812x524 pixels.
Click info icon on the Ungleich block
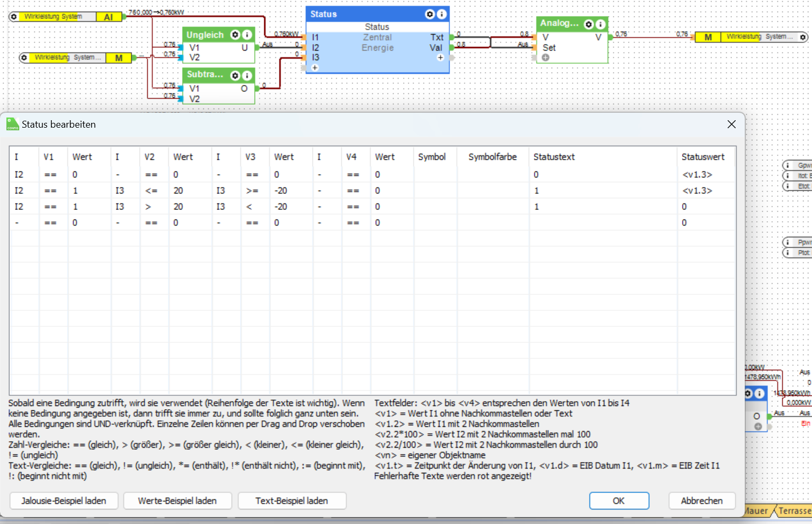click(247, 35)
